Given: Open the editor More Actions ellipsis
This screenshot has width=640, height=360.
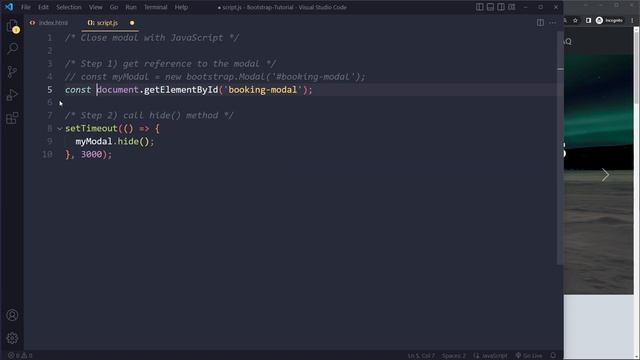Looking at the screenshot, I should tap(552, 23).
